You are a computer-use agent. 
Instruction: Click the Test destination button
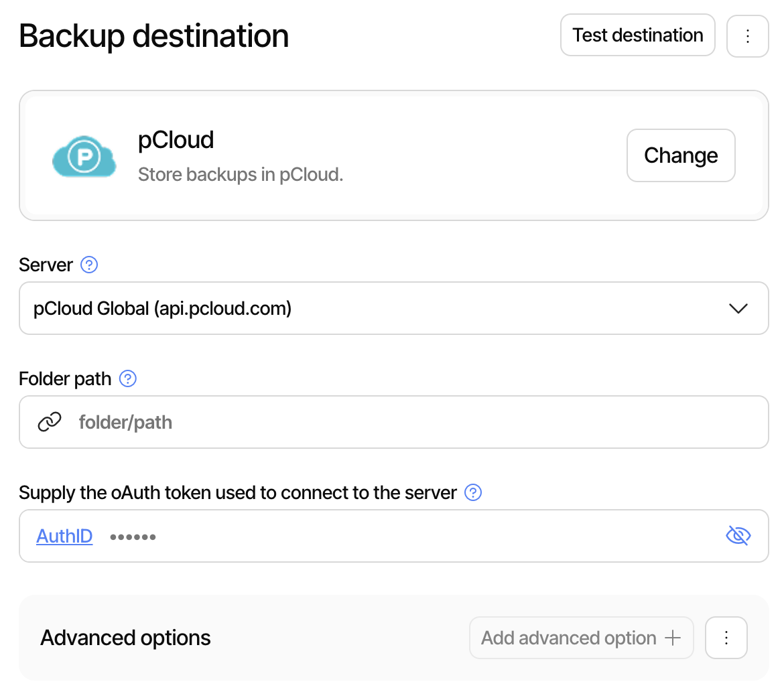click(637, 35)
